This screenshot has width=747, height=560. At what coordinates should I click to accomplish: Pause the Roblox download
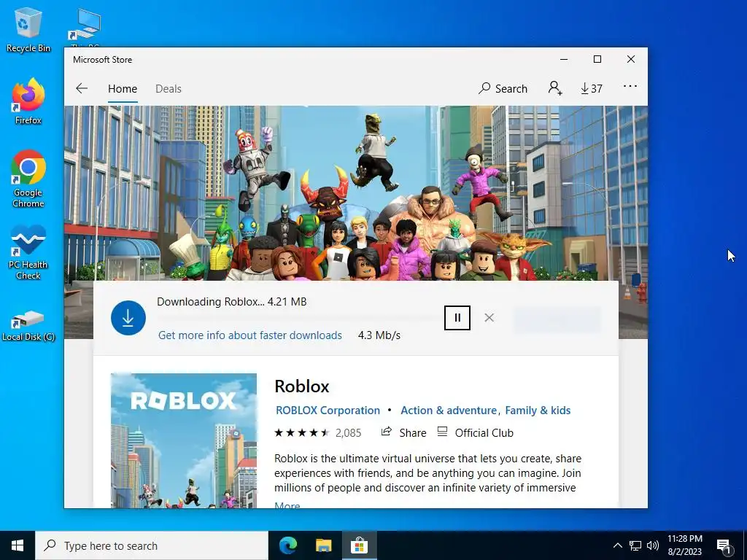tap(457, 318)
